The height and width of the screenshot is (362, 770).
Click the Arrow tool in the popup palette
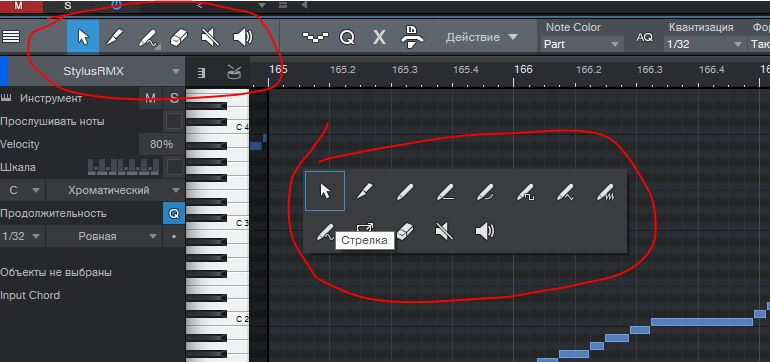tap(325, 191)
